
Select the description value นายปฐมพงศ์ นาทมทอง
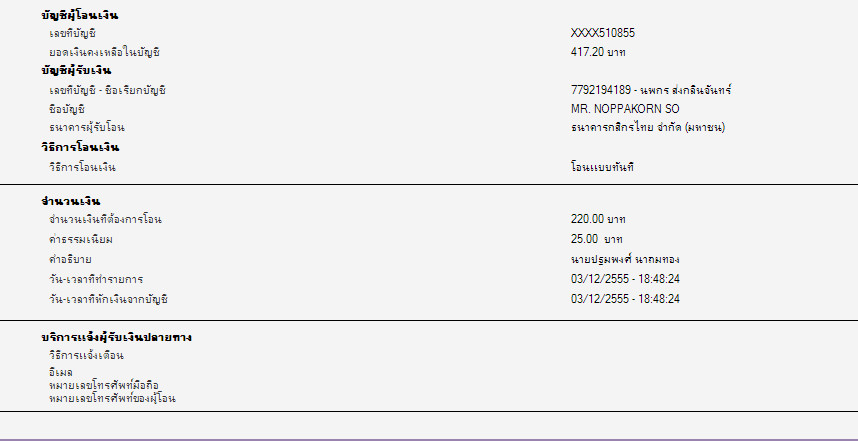[624, 259]
